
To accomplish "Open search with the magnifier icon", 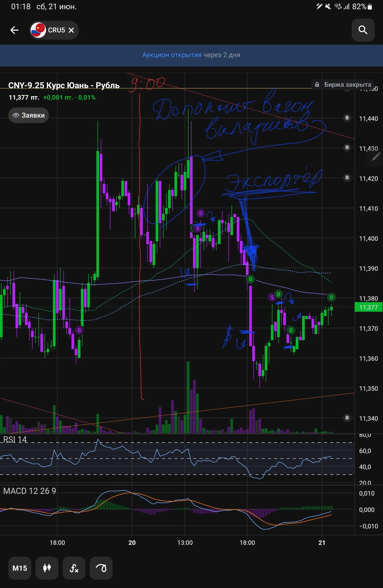I will [x=363, y=30].
